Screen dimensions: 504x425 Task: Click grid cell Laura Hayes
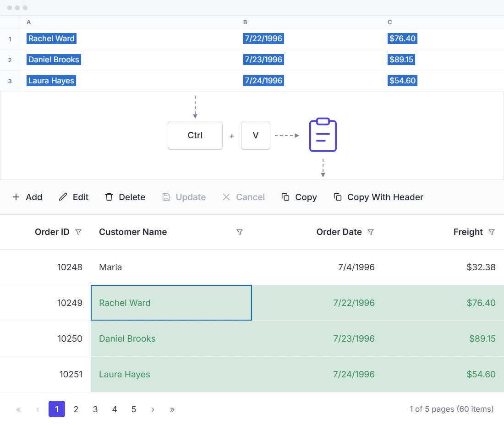(x=171, y=374)
